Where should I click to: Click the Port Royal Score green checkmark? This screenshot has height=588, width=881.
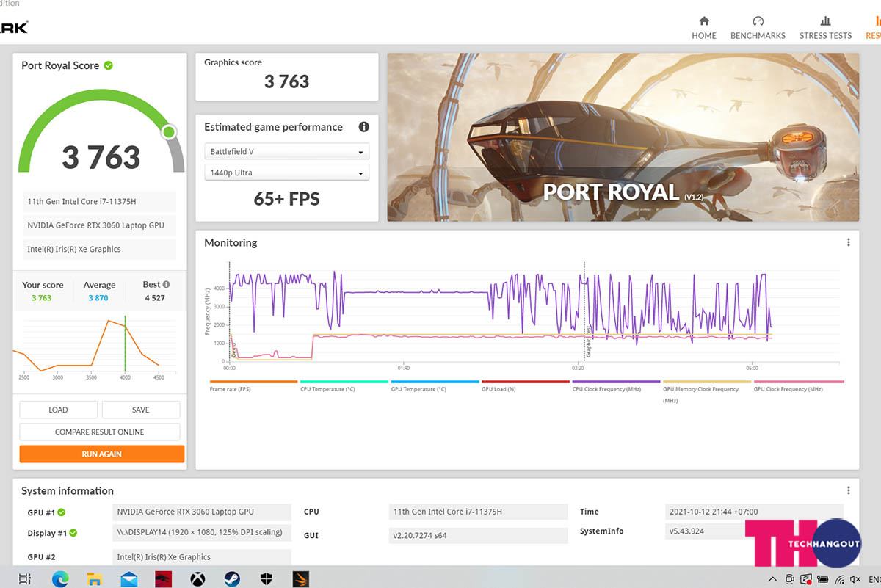[108, 65]
